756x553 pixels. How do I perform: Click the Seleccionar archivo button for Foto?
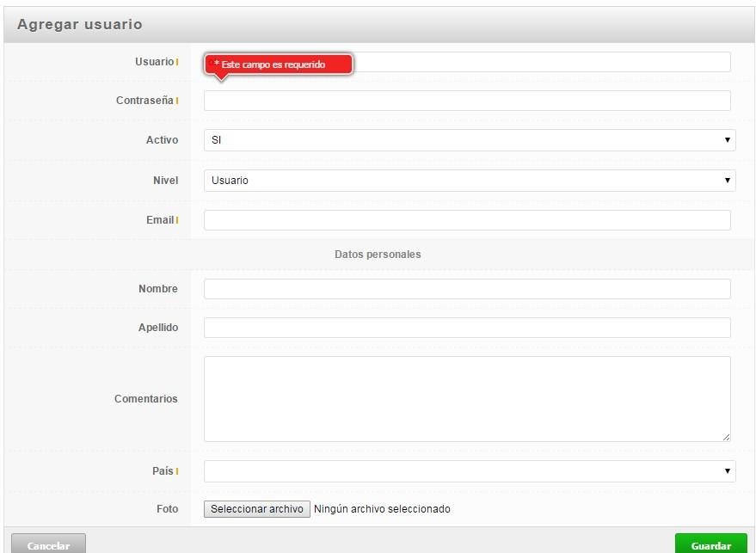pos(255,508)
